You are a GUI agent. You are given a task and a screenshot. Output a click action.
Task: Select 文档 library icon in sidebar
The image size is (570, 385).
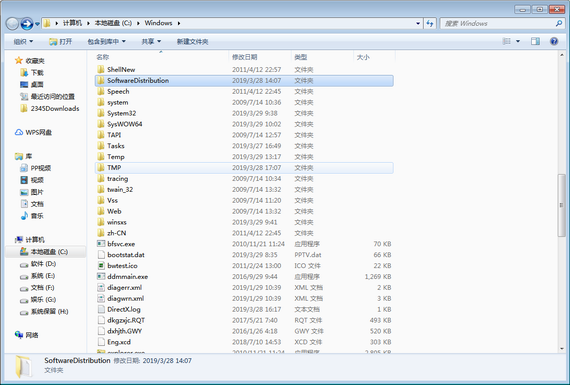(x=24, y=204)
